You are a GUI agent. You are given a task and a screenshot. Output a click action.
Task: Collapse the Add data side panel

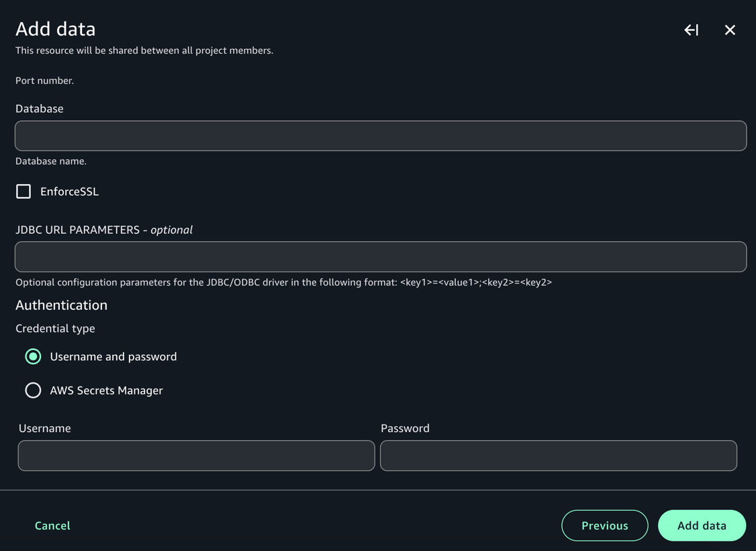point(691,30)
